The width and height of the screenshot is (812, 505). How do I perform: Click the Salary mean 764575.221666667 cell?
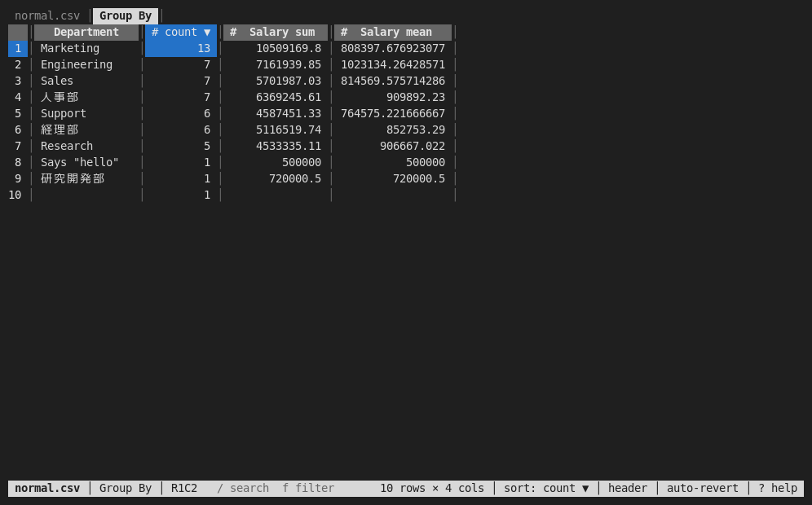393,114
